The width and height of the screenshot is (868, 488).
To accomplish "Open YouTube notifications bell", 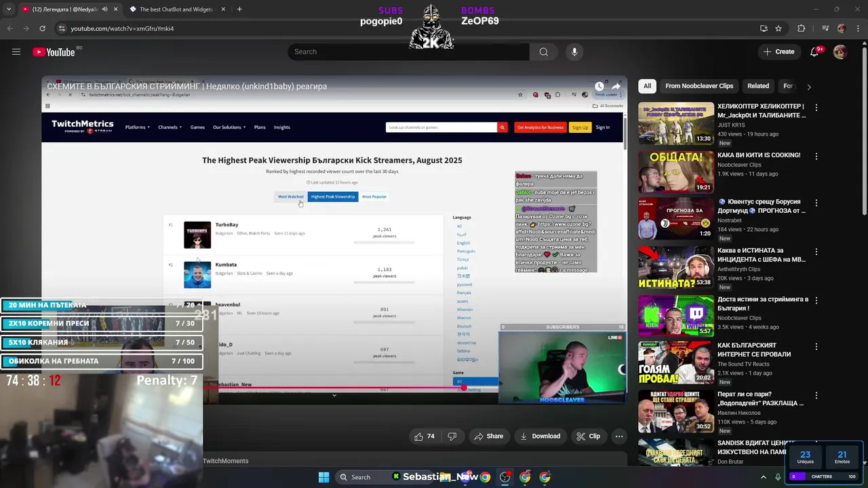I will pos(814,52).
